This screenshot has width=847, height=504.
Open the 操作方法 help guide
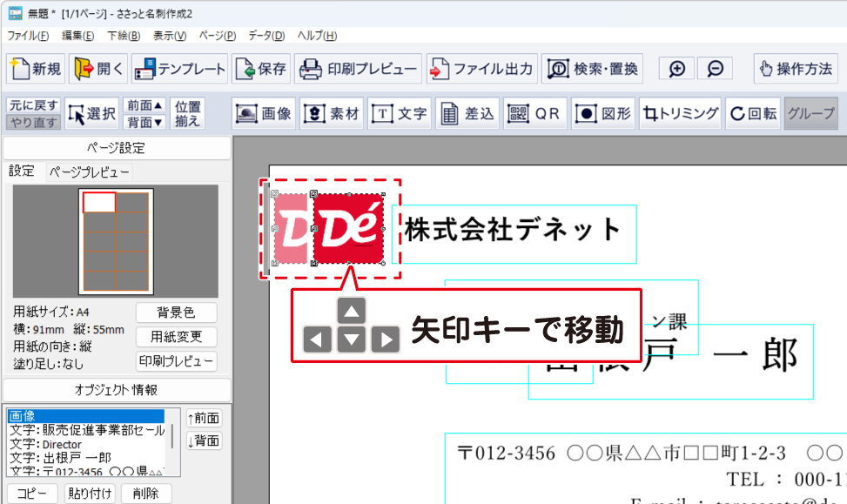coord(796,69)
